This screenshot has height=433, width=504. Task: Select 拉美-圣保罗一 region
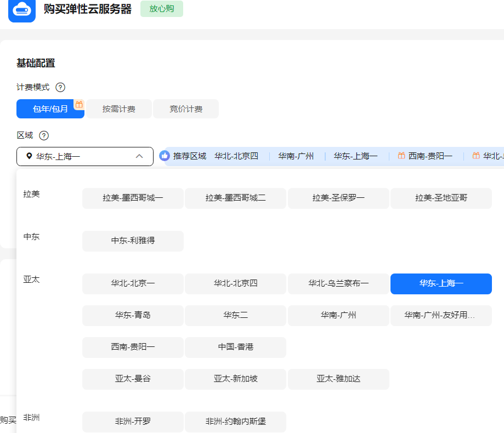tap(338, 198)
